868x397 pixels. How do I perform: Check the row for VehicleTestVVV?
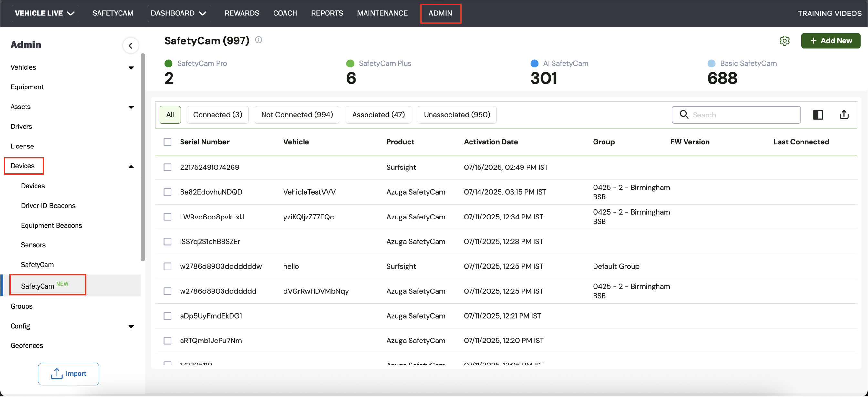168,192
